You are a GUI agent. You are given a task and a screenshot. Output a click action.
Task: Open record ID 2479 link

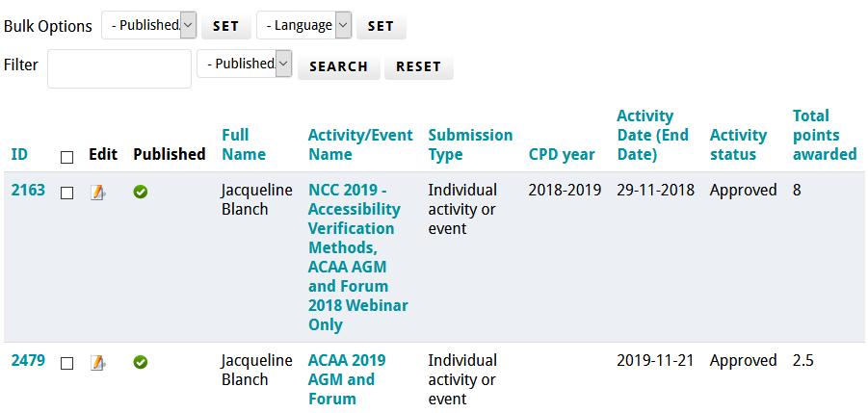28,360
